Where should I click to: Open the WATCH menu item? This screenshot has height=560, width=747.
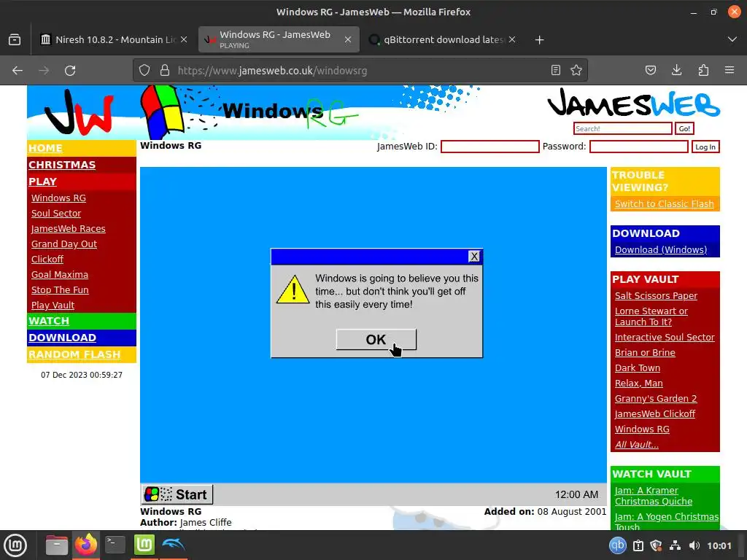[49, 321]
